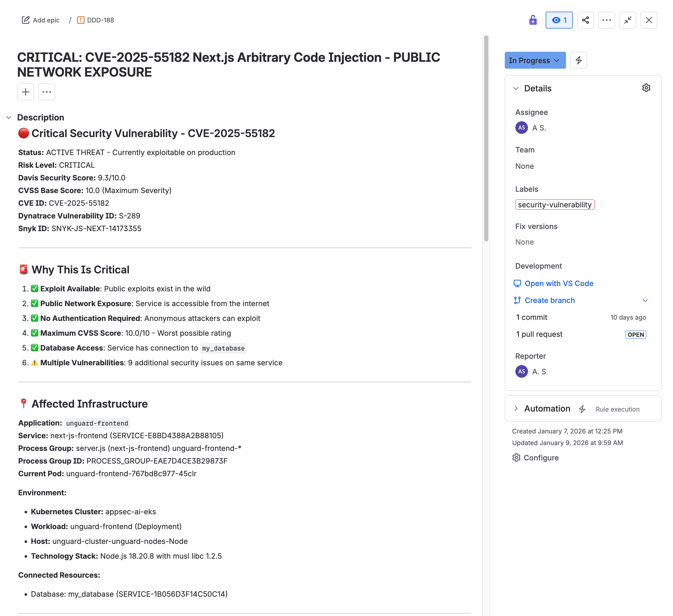Click the unlocked padlock icon
This screenshot has height=616, width=673.
pyautogui.click(x=533, y=20)
